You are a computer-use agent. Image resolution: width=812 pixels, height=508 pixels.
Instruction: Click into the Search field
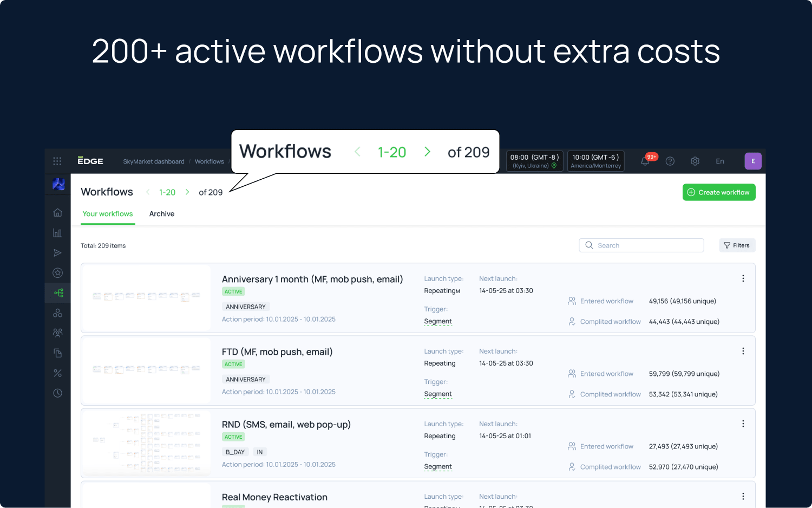click(x=641, y=245)
